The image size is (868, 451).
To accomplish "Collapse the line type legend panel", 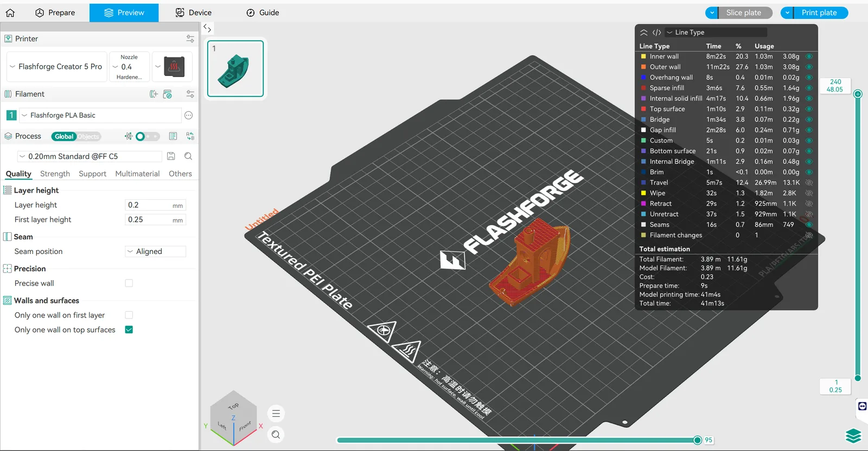I will [x=644, y=33].
